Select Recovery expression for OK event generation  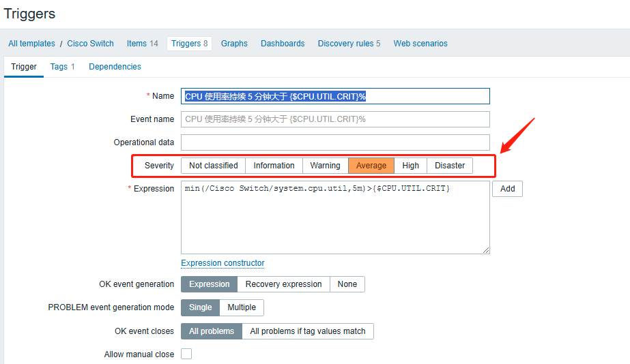[x=283, y=284]
